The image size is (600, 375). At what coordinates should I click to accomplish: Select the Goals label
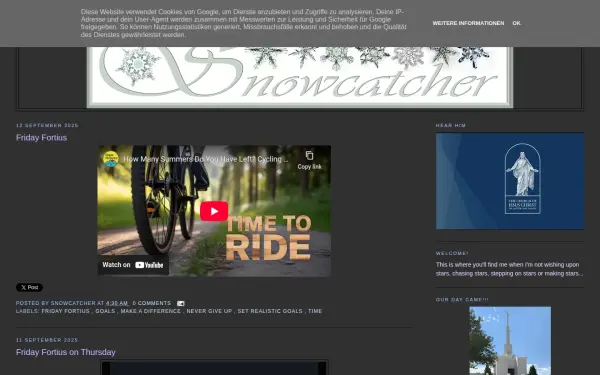coord(105,311)
